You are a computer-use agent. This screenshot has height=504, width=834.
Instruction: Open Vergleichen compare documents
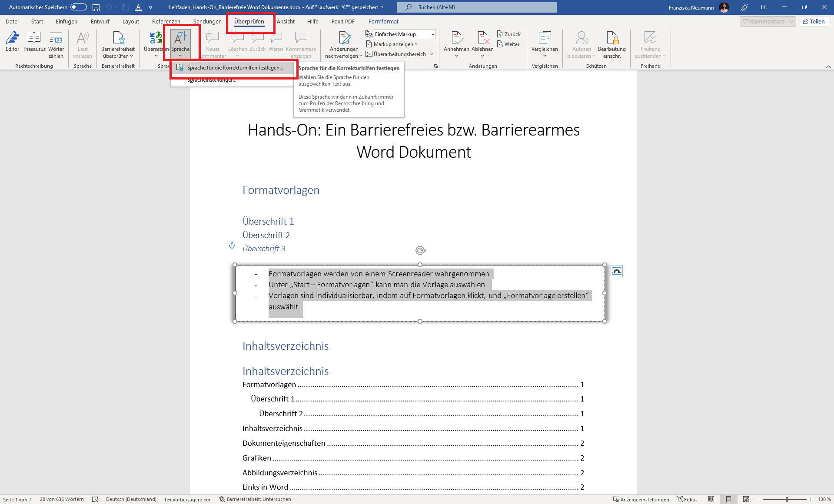pyautogui.click(x=545, y=44)
